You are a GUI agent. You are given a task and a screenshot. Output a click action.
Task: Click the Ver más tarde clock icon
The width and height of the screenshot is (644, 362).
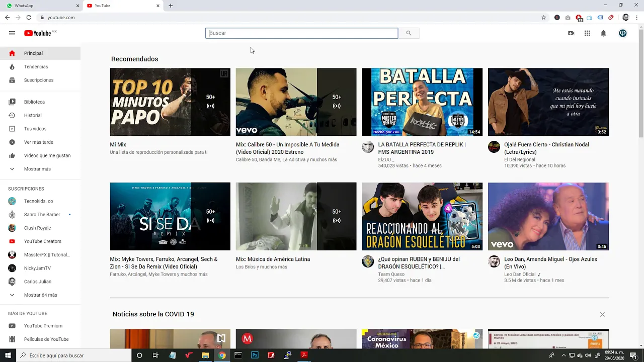click(x=12, y=142)
